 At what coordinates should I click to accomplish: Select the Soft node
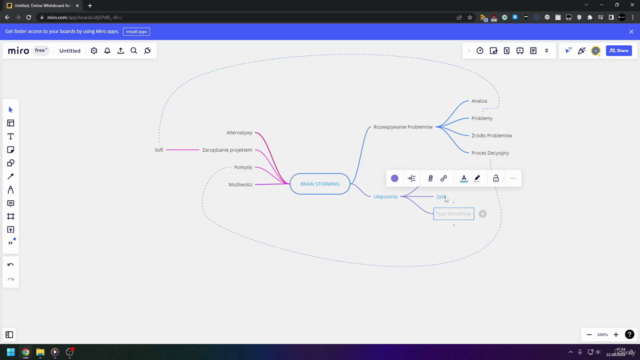(159, 150)
